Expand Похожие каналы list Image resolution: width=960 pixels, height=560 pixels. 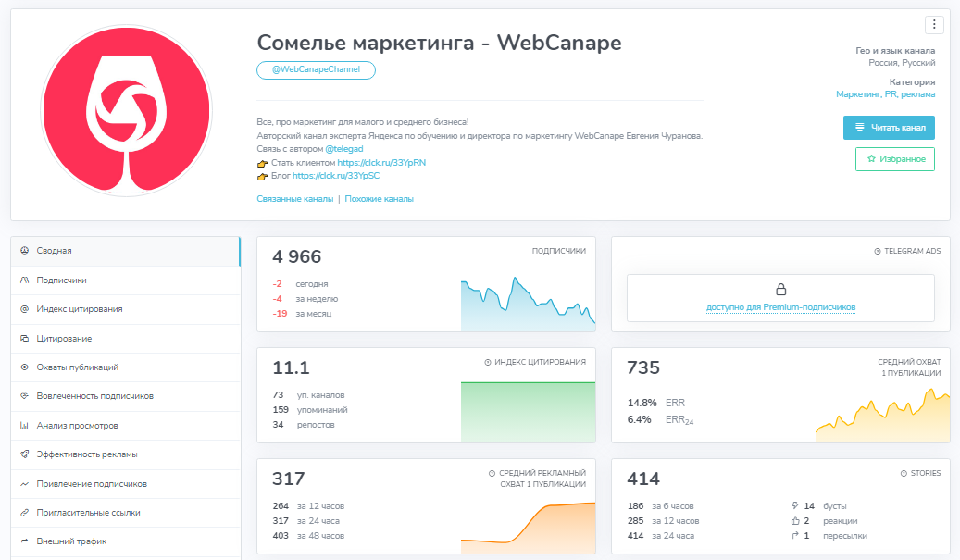point(379,199)
